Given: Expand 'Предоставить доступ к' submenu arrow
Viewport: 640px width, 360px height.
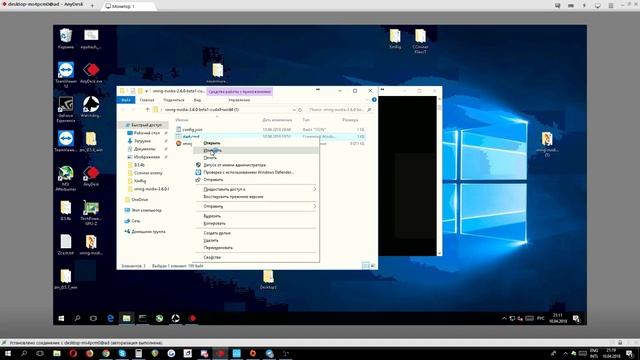Looking at the screenshot, I should click(315, 189).
